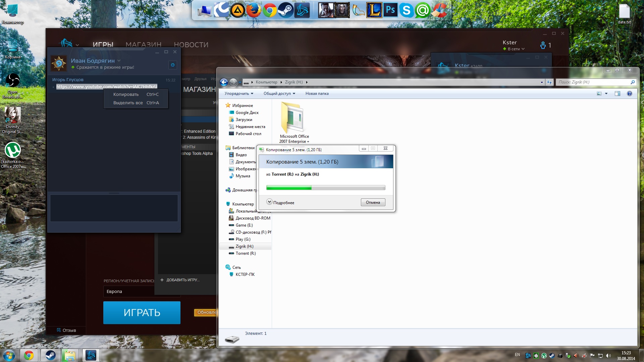This screenshot has height=362, width=644.
Task: Open the friends icon next to Kster
Action: pyautogui.click(x=543, y=45)
